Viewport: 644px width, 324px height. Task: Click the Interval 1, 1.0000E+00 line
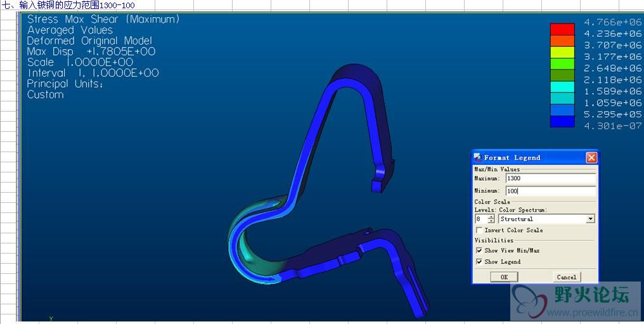tap(93, 73)
